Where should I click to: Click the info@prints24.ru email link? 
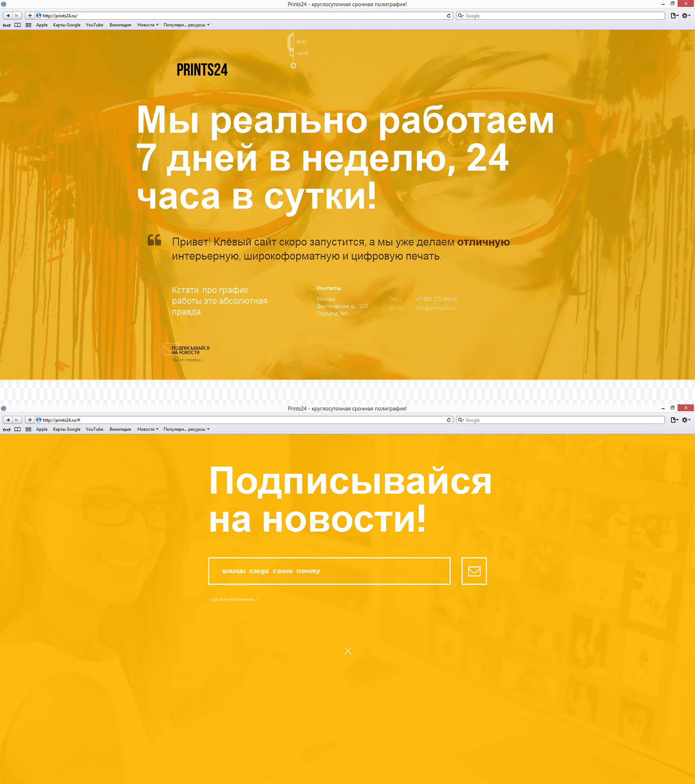tap(435, 308)
